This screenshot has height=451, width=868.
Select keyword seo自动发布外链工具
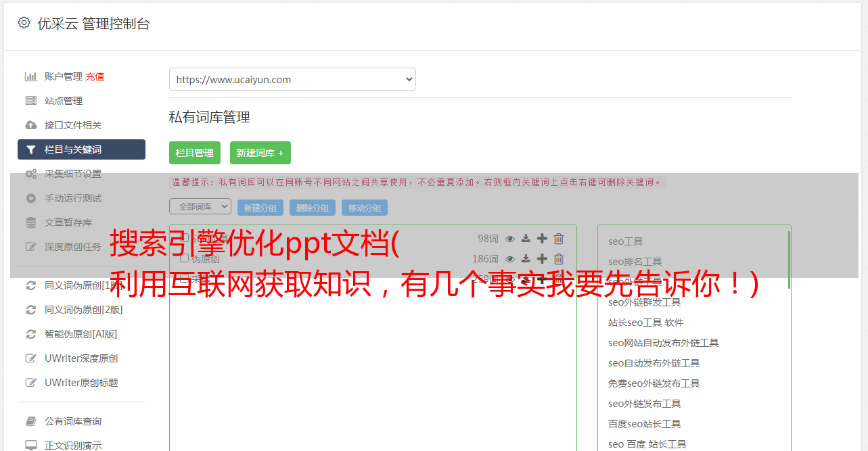coord(654,363)
